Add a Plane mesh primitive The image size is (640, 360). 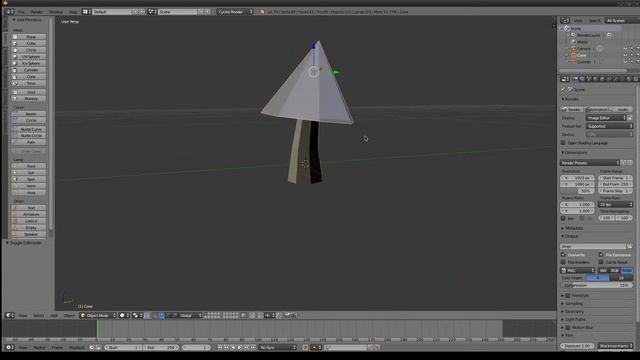pos(29,37)
